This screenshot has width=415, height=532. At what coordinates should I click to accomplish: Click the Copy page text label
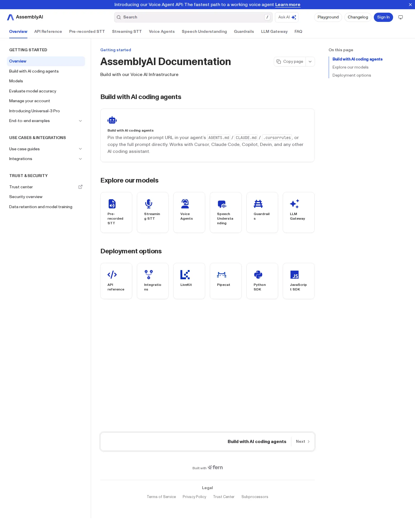pyautogui.click(x=293, y=62)
